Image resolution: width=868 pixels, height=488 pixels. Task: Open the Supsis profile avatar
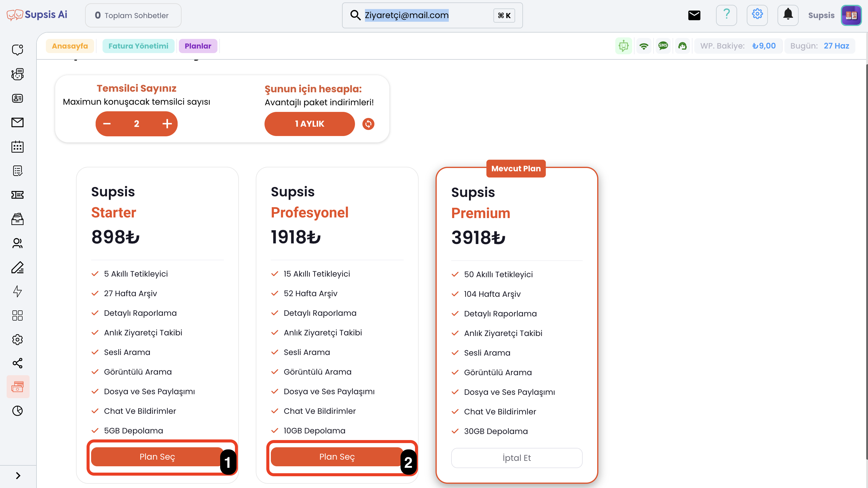coord(851,15)
